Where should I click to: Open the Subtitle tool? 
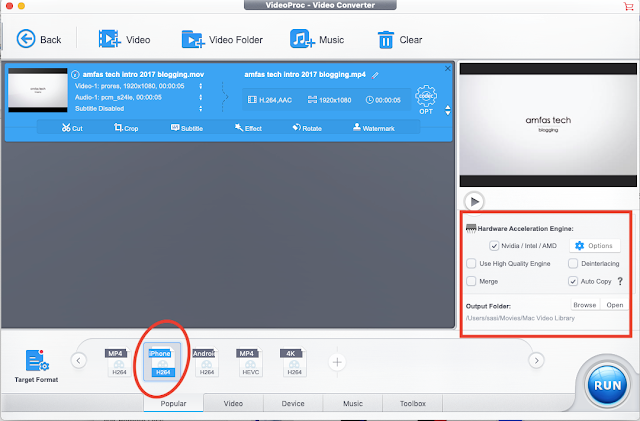187,128
